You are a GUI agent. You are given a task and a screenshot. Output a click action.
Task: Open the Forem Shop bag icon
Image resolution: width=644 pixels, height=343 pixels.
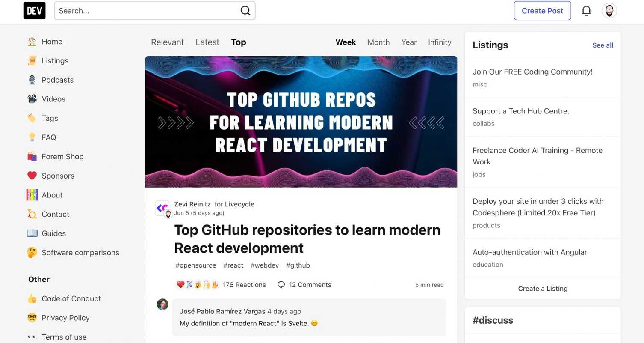tap(32, 156)
